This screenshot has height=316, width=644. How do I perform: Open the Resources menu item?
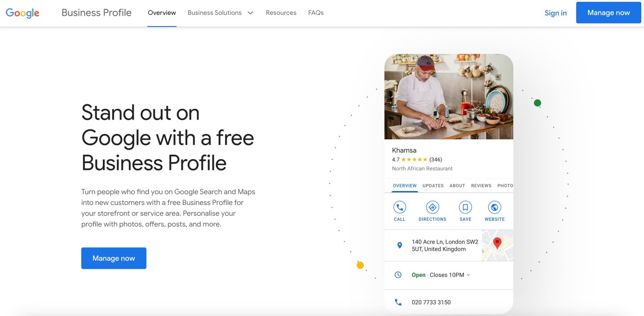tap(281, 13)
